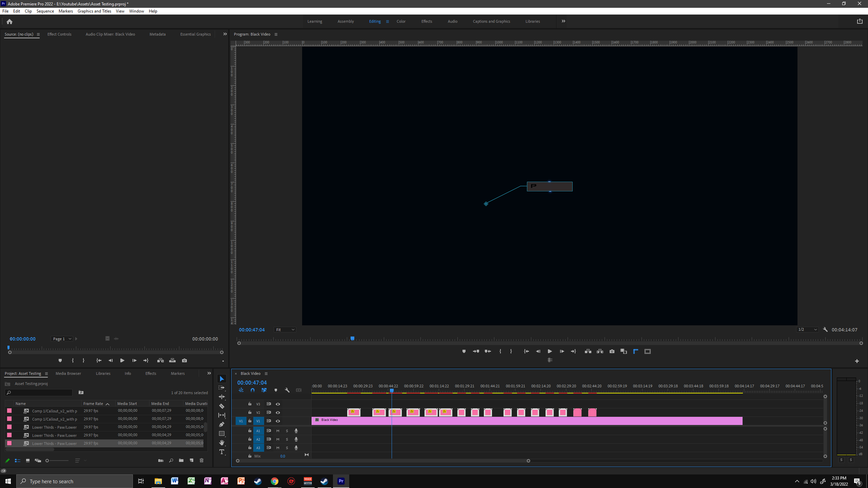Select the Track Select Forward tool
Image resolution: width=868 pixels, height=488 pixels.
[222, 387]
